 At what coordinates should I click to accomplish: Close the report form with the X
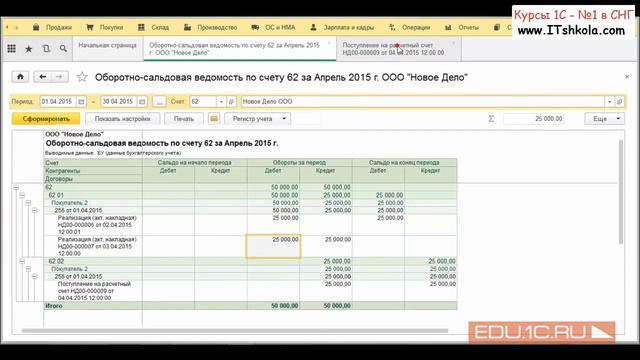[x=627, y=77]
